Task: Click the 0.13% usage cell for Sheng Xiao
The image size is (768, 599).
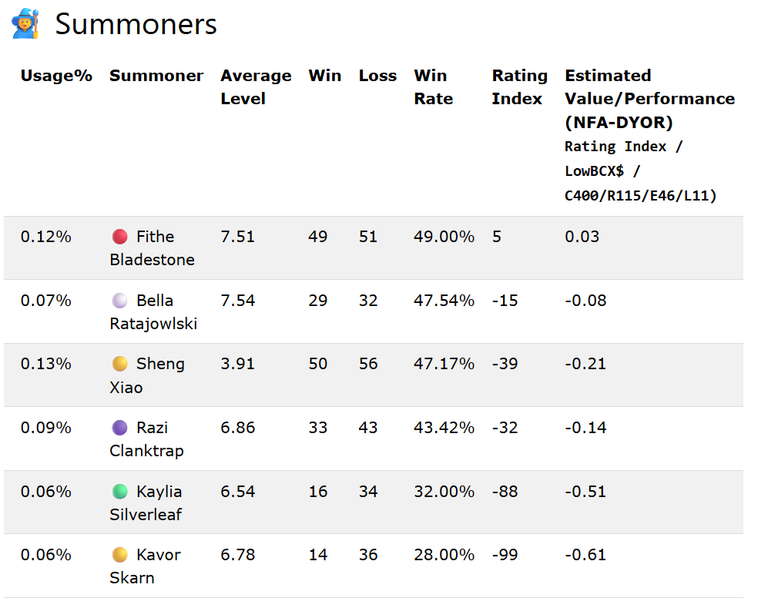Action: [x=46, y=364]
